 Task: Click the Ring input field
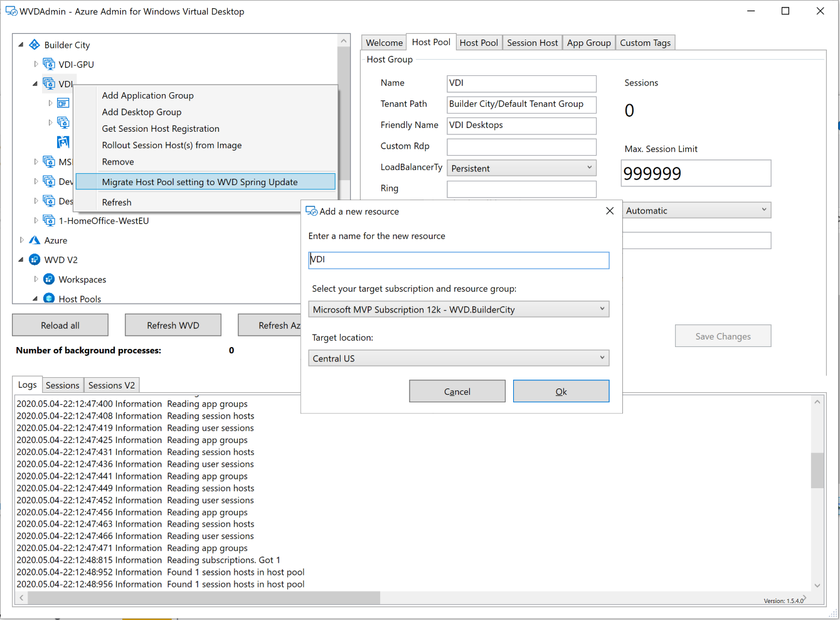click(521, 189)
